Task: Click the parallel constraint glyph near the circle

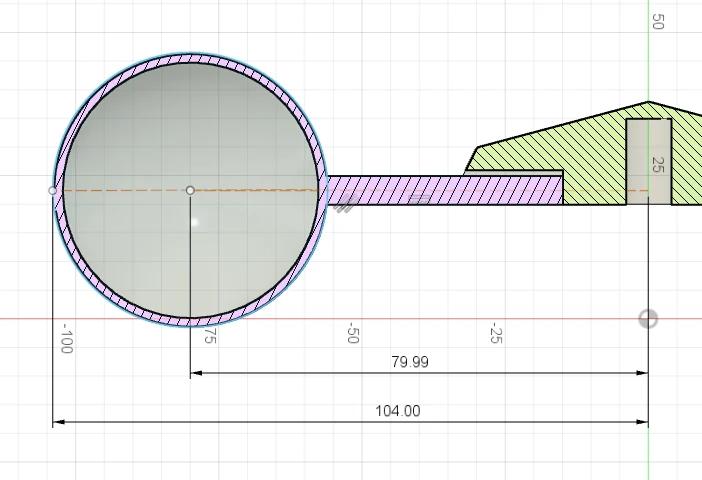Action: pos(345,206)
